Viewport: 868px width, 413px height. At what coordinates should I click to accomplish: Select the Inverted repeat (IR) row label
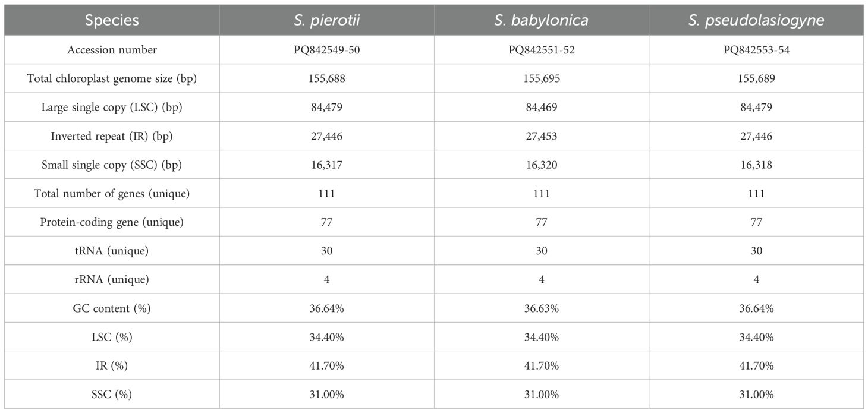point(112,136)
